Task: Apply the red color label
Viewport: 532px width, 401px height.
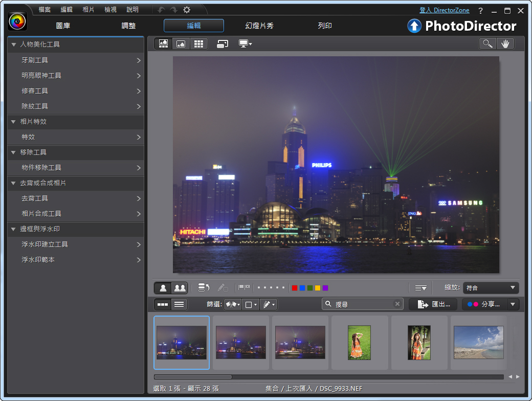Action: (295, 288)
